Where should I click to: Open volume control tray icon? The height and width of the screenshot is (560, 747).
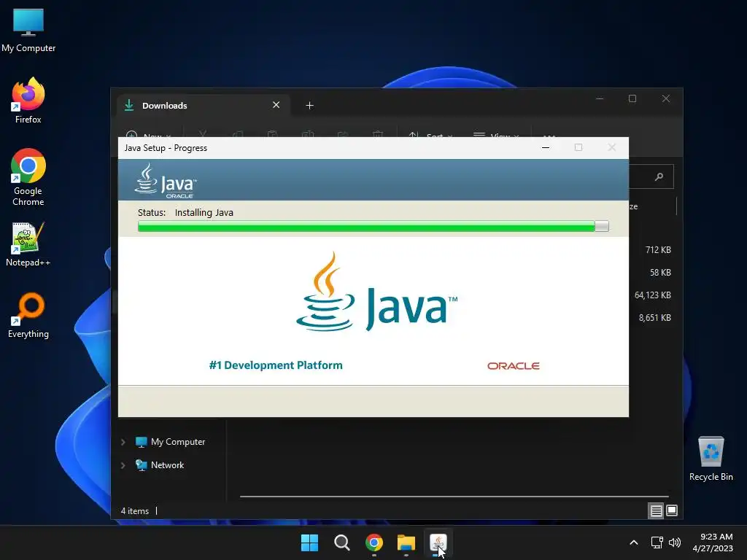tap(675, 542)
